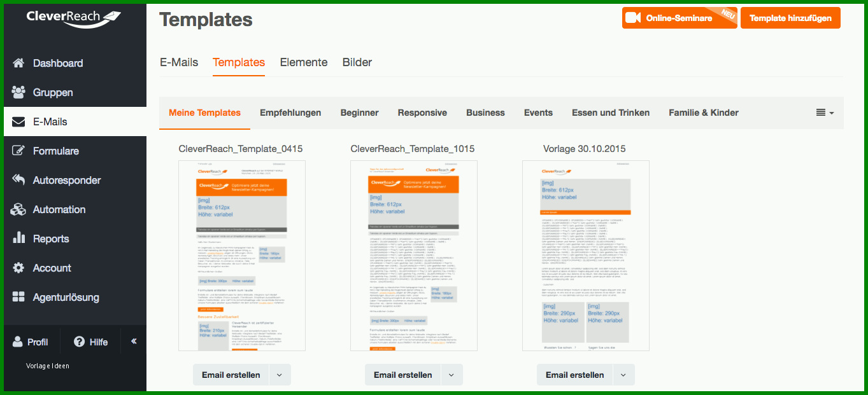Switch to the Elemente tab
The image size is (868, 395).
click(x=304, y=62)
